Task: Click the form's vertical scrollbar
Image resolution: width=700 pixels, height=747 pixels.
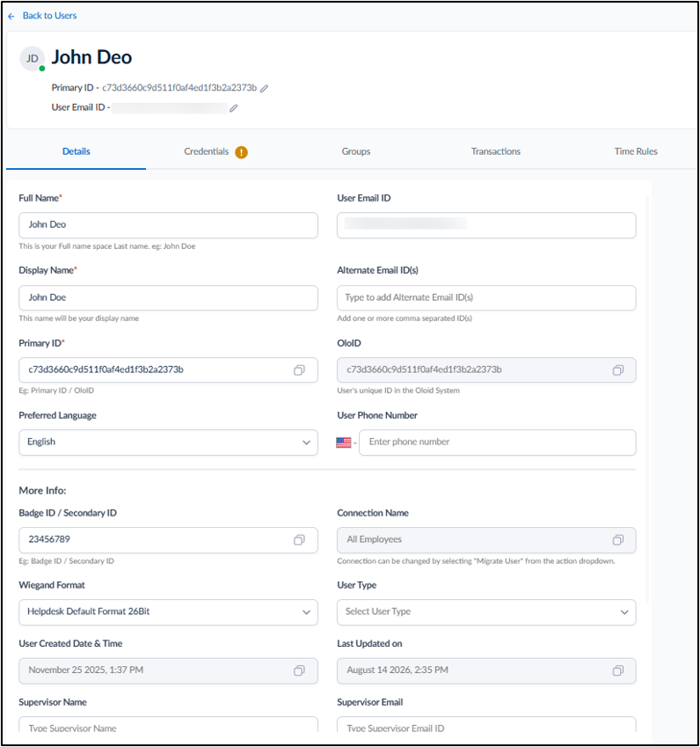Action: tap(646, 398)
